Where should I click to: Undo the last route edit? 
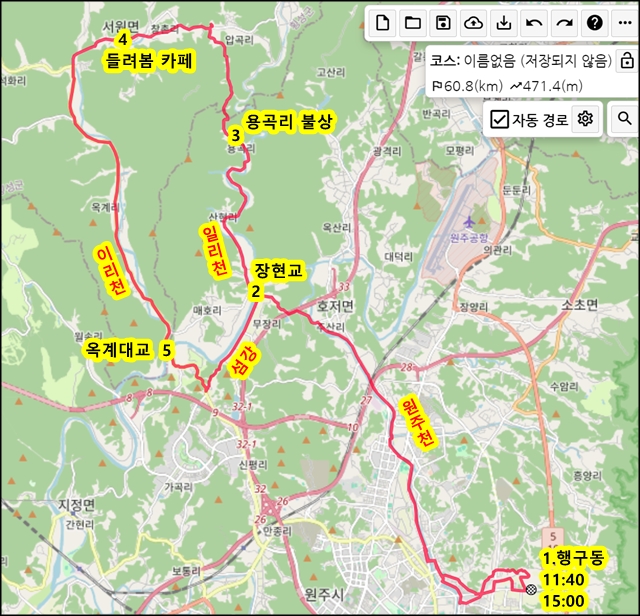pos(534,23)
